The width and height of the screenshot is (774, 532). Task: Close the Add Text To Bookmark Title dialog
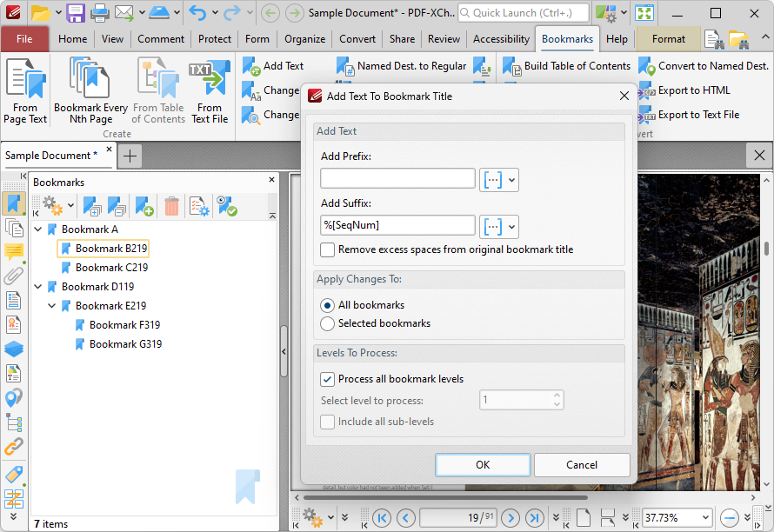tap(624, 96)
